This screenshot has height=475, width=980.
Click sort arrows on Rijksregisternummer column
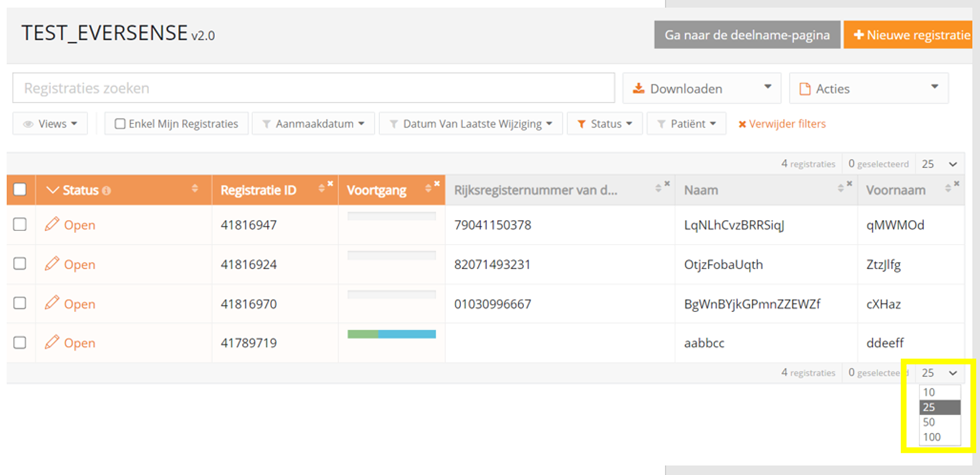[x=658, y=188]
